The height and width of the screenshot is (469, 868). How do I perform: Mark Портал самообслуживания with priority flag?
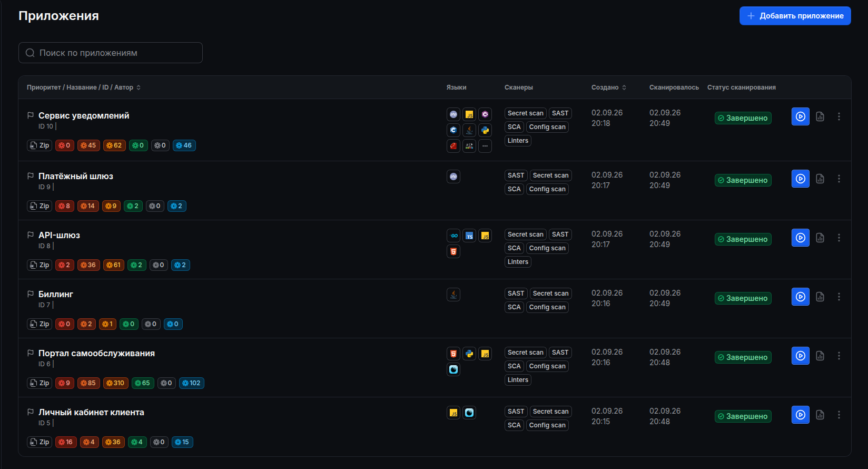click(x=31, y=353)
